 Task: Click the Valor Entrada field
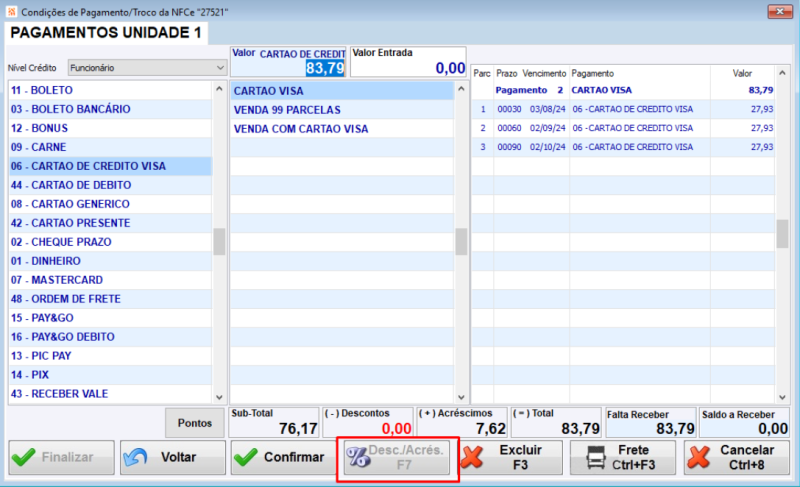coord(408,67)
